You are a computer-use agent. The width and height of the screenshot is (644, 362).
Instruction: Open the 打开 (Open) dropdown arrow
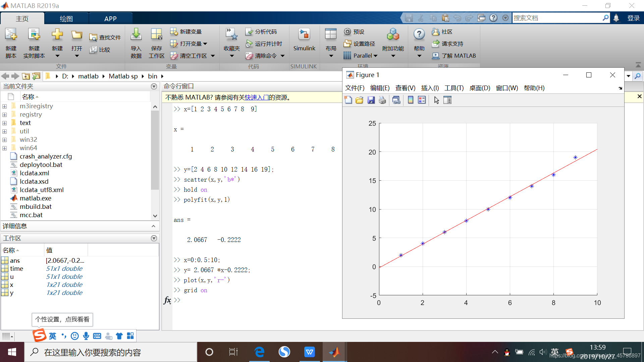(x=77, y=56)
